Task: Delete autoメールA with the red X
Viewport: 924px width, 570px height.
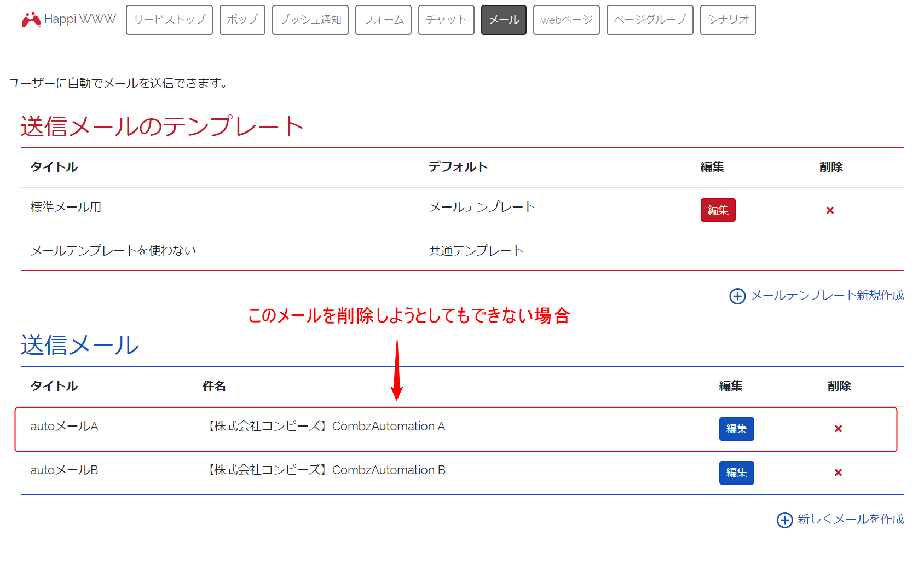Action: pos(838,429)
